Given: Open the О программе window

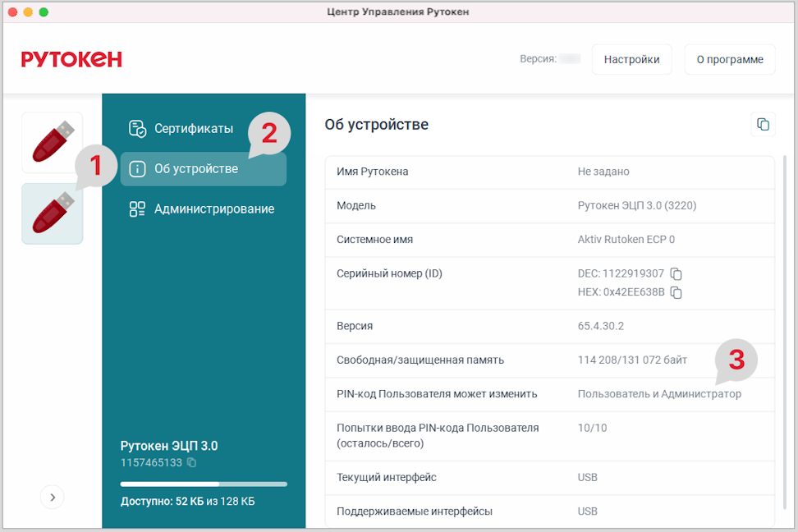Looking at the screenshot, I should (x=729, y=59).
